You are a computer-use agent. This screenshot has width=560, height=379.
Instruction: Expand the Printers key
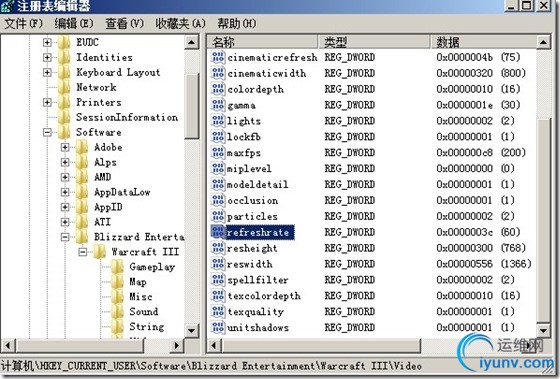[47, 103]
